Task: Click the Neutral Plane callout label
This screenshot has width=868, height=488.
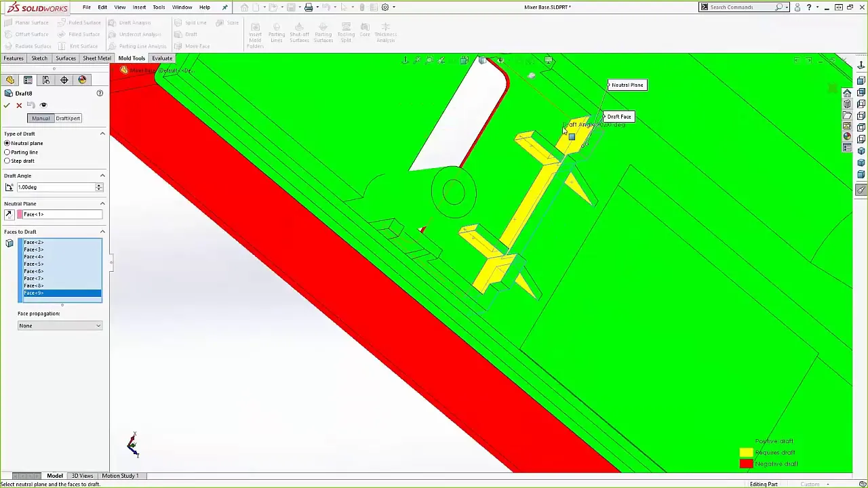Action: (627, 85)
